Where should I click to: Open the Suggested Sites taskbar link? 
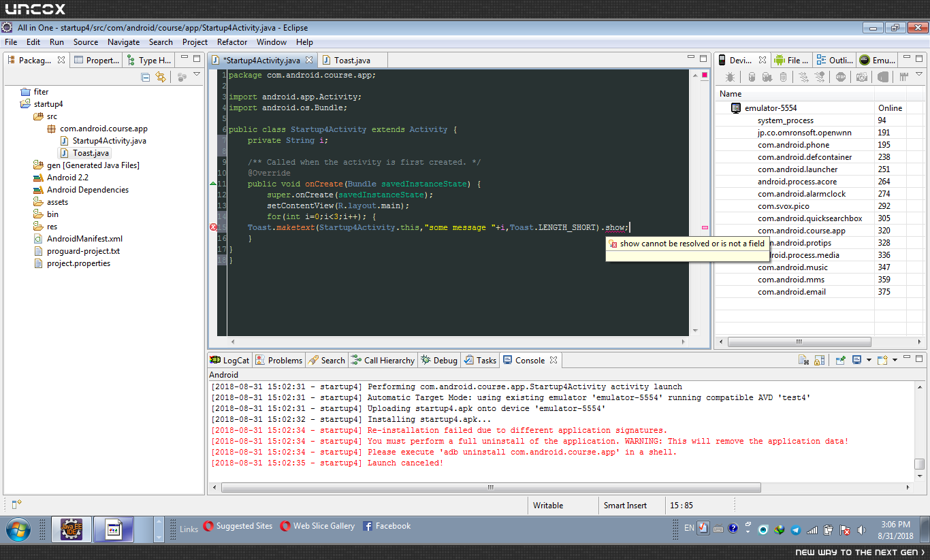click(x=238, y=526)
